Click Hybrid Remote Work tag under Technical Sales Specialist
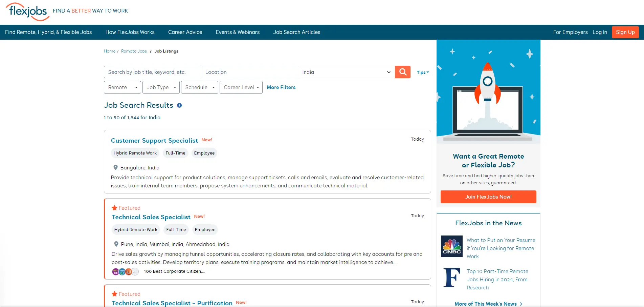The width and height of the screenshot is (644, 307). point(136,230)
